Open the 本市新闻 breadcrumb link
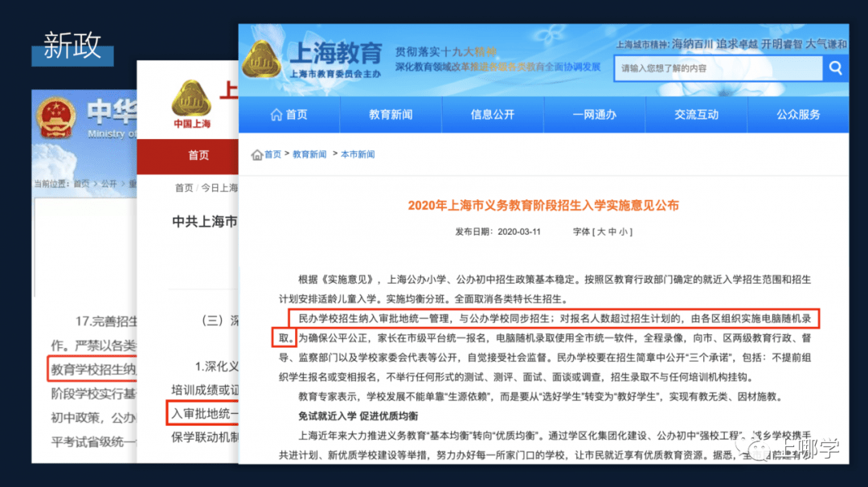This screenshot has width=868, height=487. 358,154
